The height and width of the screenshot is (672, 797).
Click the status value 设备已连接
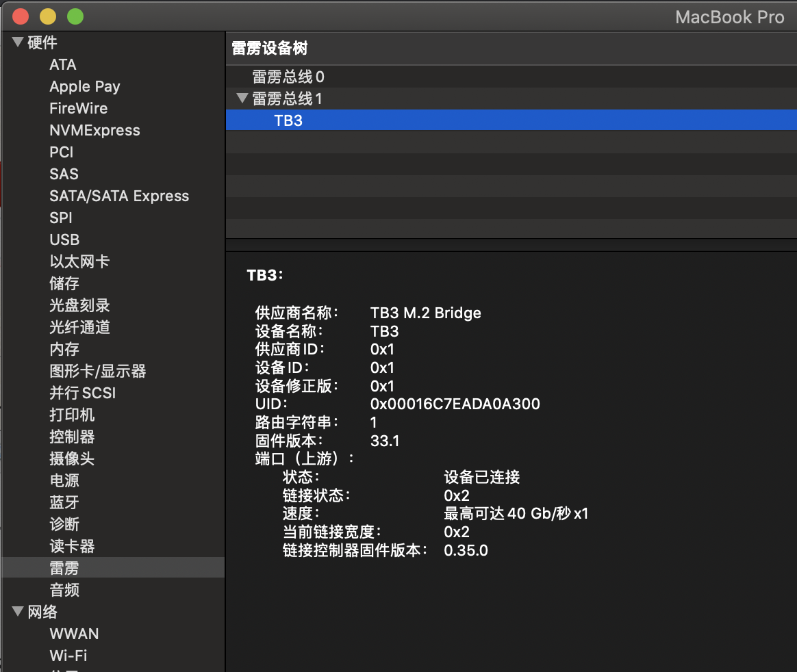click(x=482, y=477)
